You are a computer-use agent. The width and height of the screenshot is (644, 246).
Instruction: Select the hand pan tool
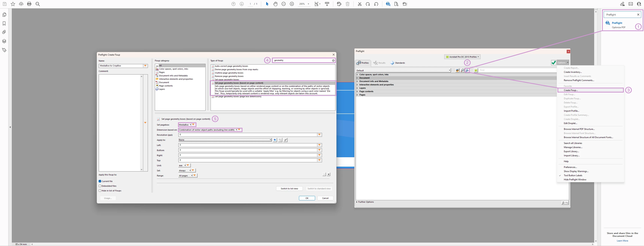[x=275, y=4]
